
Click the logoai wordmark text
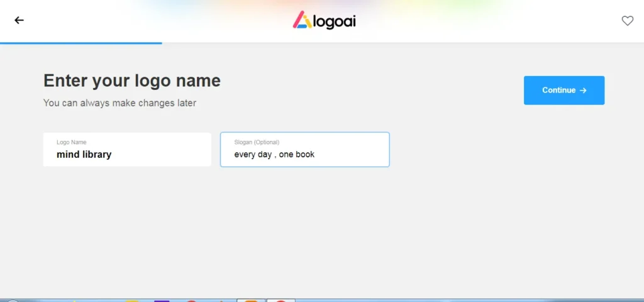pyautogui.click(x=335, y=21)
